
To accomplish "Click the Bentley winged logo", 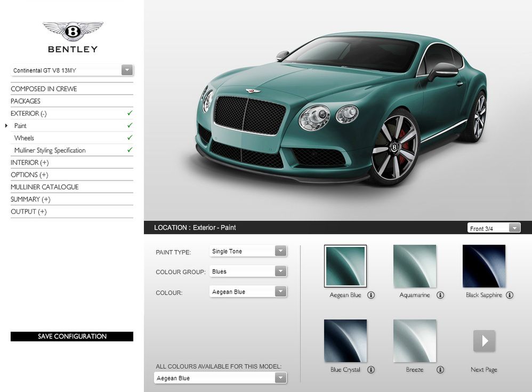I will 72,31.
